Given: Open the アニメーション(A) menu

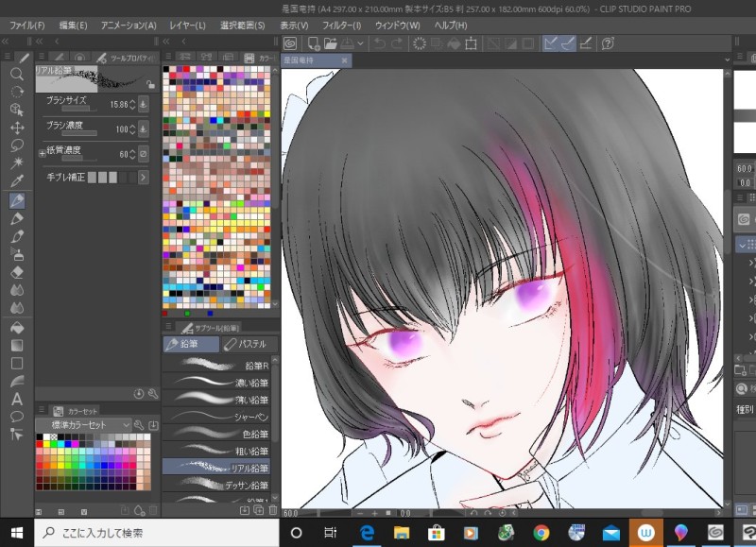Looking at the screenshot, I should (129, 26).
